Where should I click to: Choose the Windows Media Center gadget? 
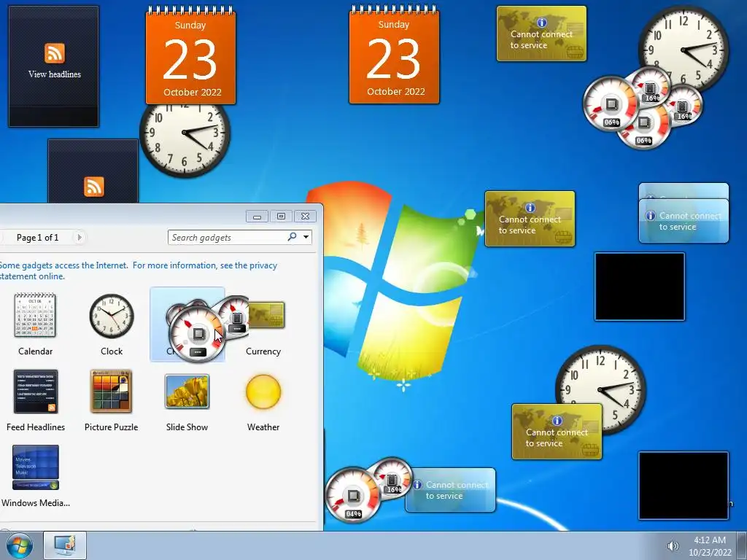coord(36,467)
